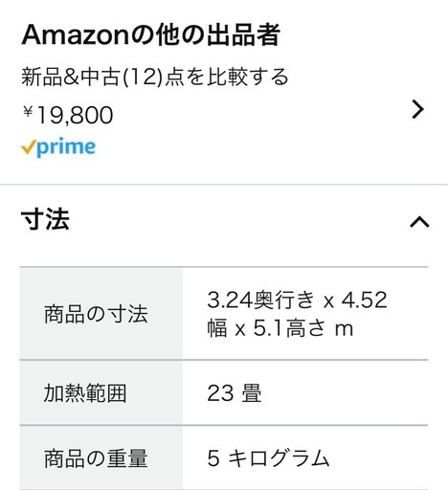Click the 商品の寸法 row label
This screenshot has height=490, width=448.
96,314
